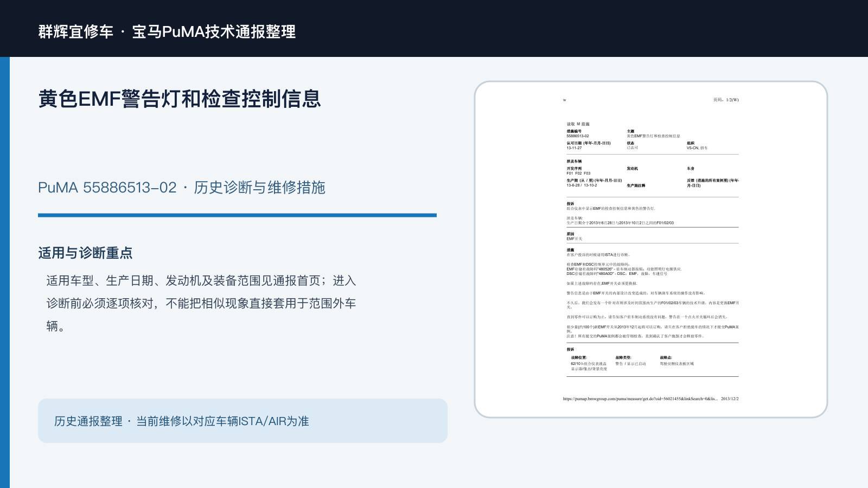
Task: Click the 开发序列 F01 F02 F03 entry
Action: tap(578, 171)
